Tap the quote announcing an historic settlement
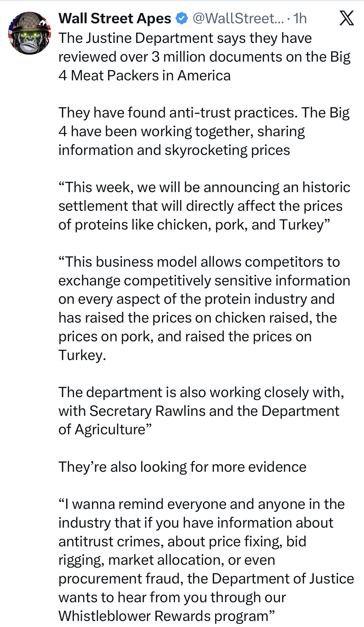Viewport: 364px width, 627px height. click(x=204, y=206)
